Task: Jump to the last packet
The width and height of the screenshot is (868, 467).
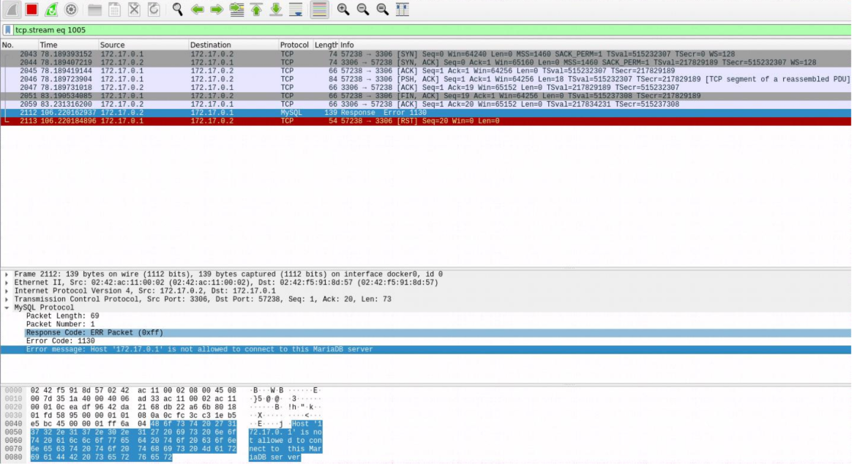Action: (x=276, y=10)
